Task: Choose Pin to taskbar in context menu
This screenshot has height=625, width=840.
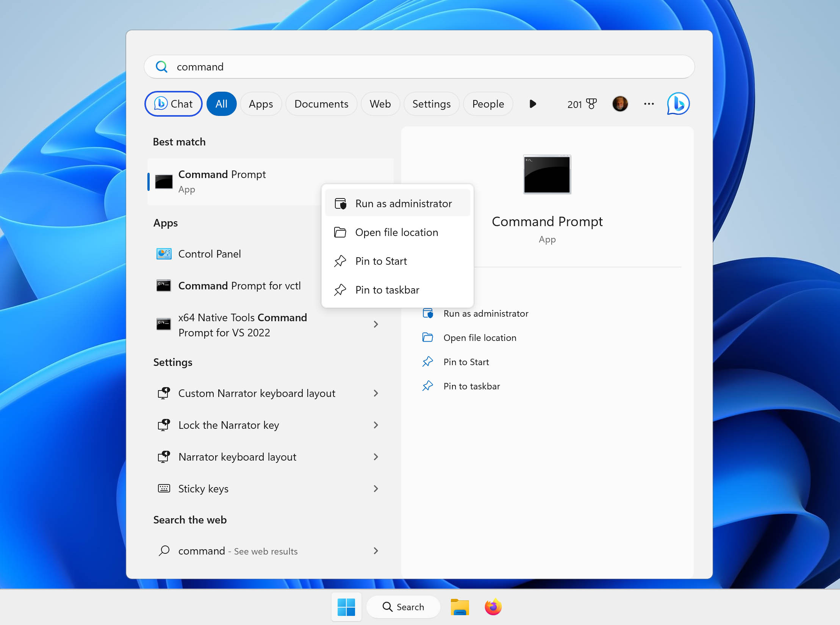Action: pos(397,290)
